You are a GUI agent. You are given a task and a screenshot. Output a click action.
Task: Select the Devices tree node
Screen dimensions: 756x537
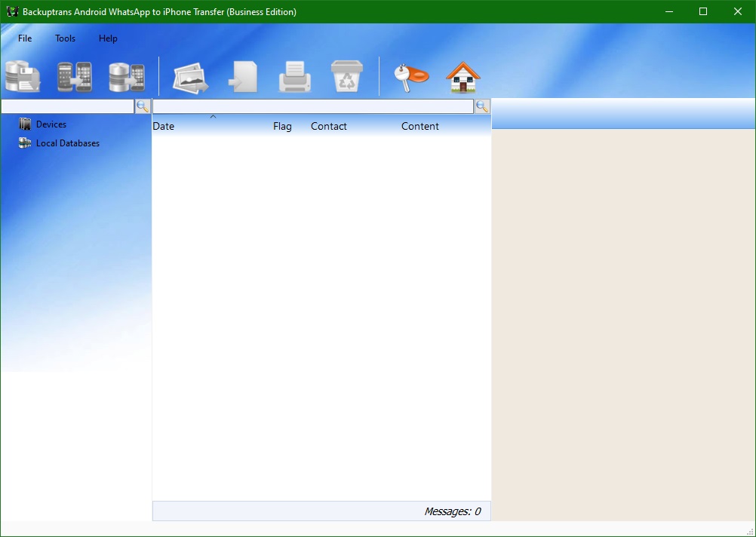coord(51,124)
